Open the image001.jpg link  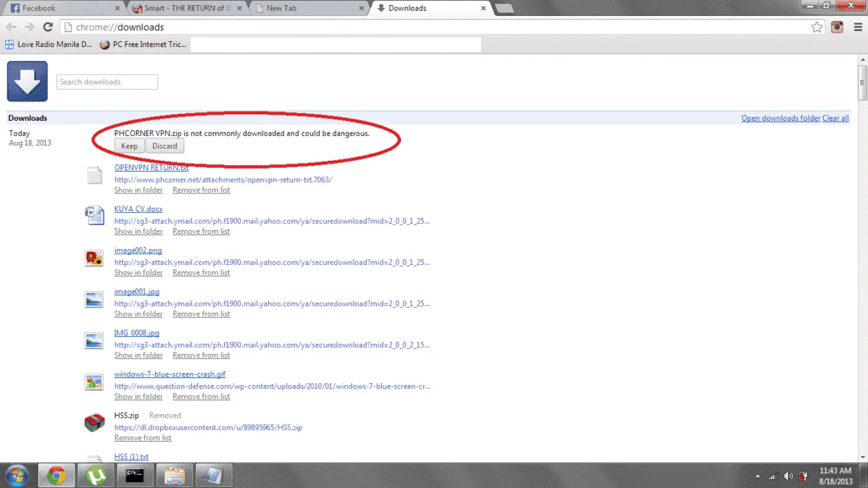click(137, 292)
